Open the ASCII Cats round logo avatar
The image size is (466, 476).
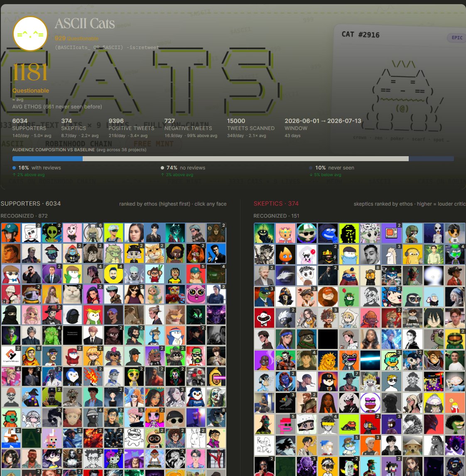(30, 34)
